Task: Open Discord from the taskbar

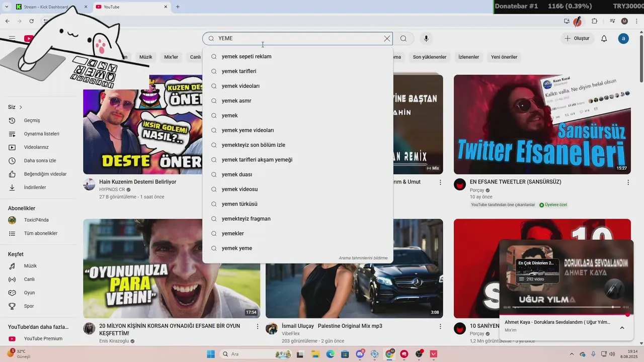Action: click(x=360, y=354)
